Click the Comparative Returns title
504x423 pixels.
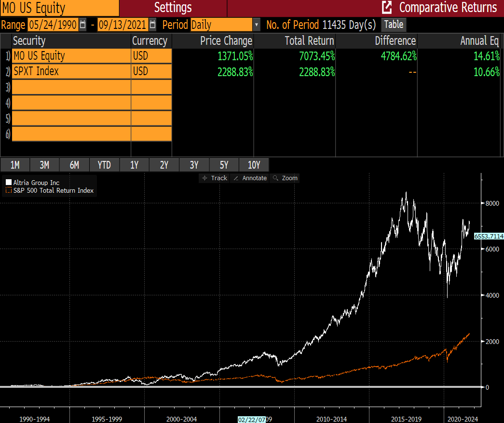pyautogui.click(x=448, y=7)
